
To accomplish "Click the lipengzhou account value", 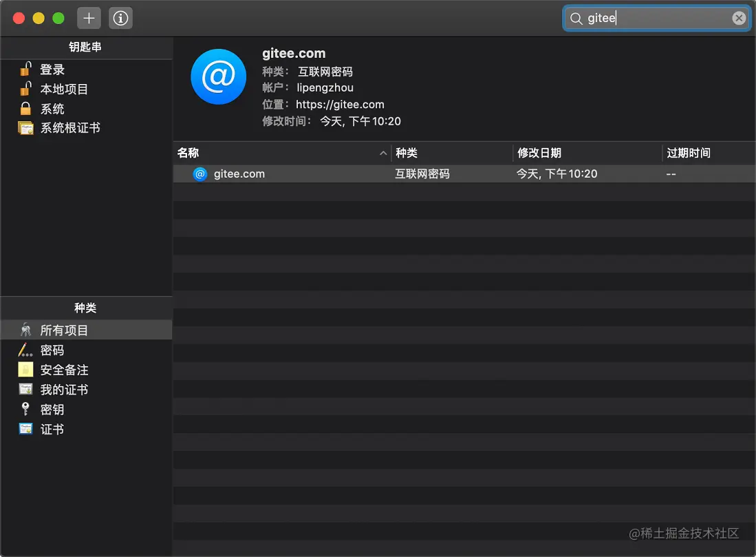I will [325, 88].
